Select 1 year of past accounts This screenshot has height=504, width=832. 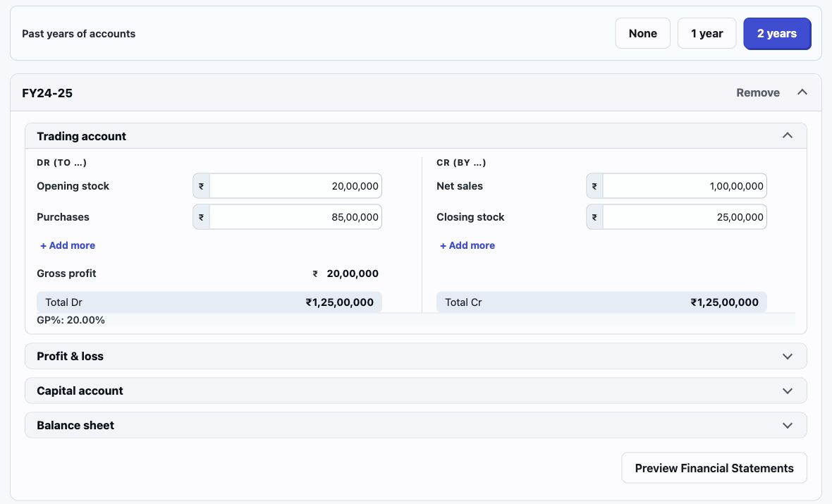706,33
